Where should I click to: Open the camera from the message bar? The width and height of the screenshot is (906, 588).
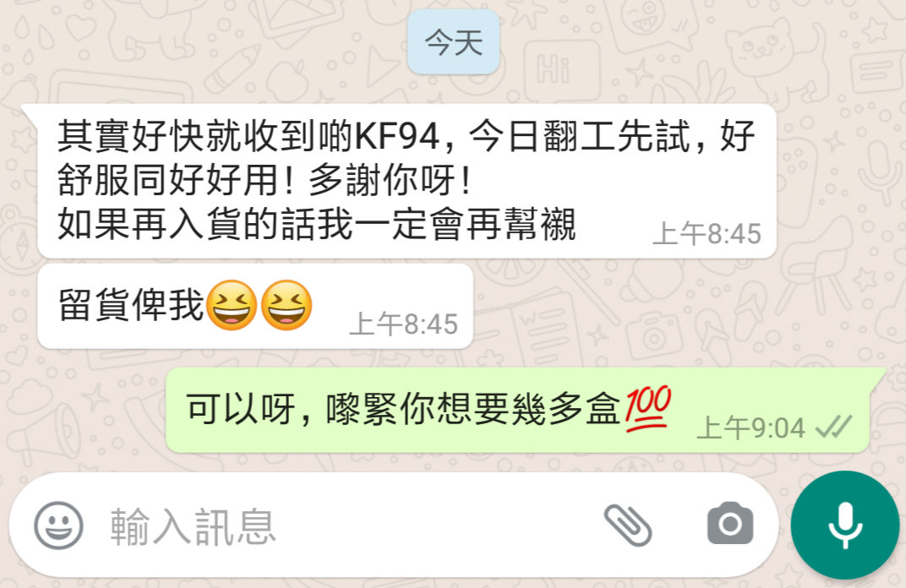[x=730, y=523]
